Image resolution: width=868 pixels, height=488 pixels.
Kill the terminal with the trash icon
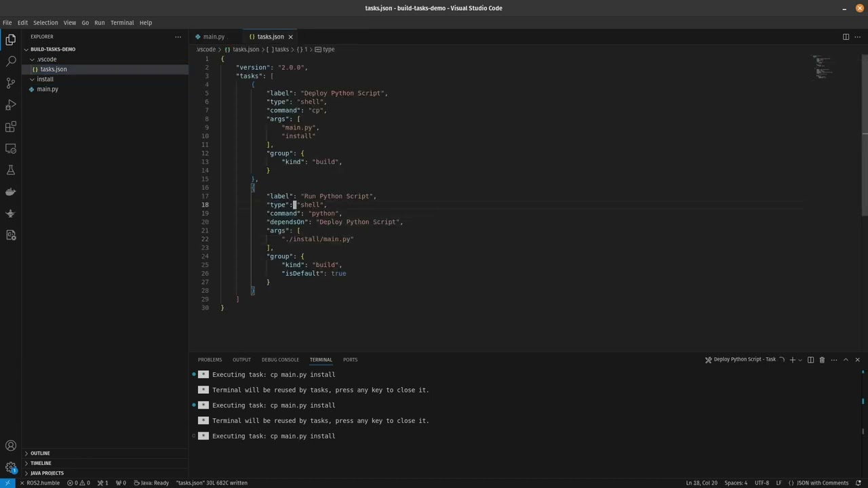pos(822,360)
